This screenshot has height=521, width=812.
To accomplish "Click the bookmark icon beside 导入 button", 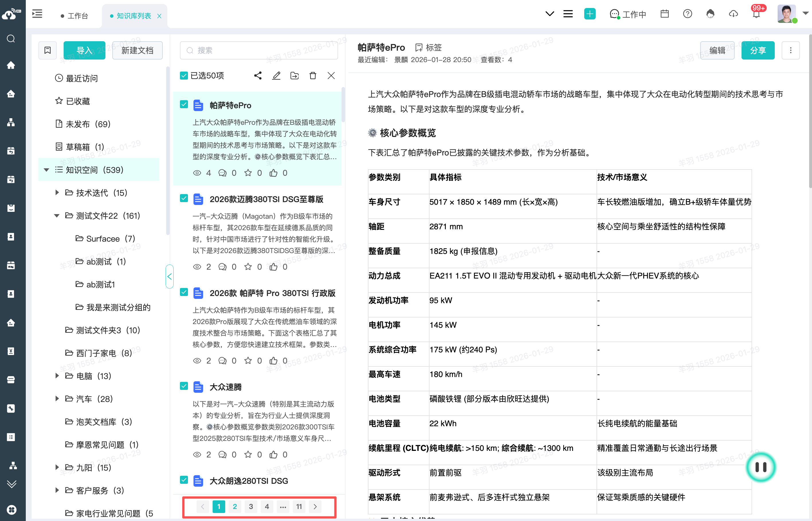I will click(47, 50).
